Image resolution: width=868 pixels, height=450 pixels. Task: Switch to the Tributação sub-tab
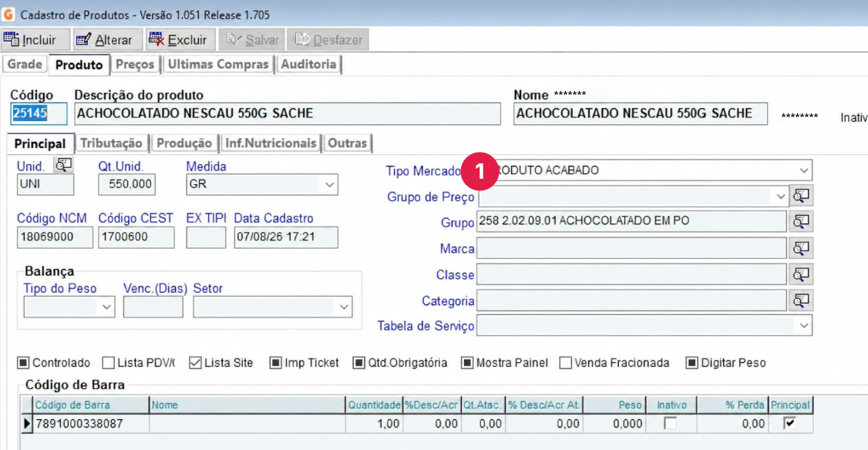click(x=111, y=143)
